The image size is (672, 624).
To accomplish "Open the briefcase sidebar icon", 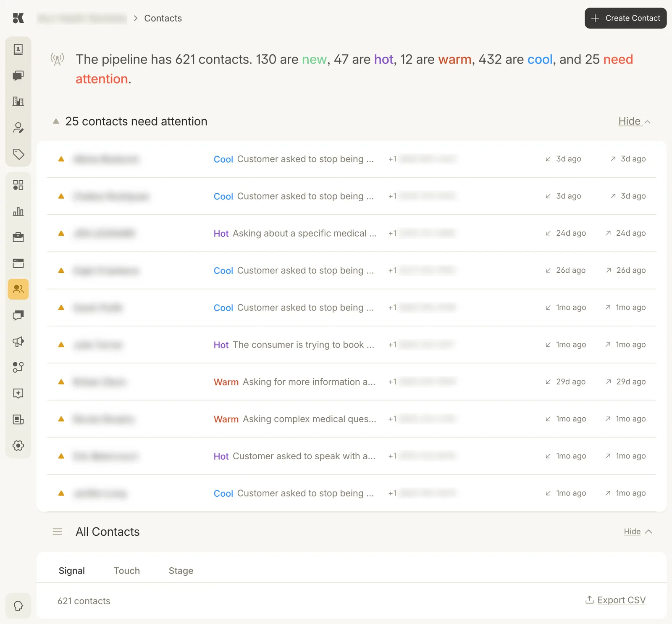I will point(18,237).
